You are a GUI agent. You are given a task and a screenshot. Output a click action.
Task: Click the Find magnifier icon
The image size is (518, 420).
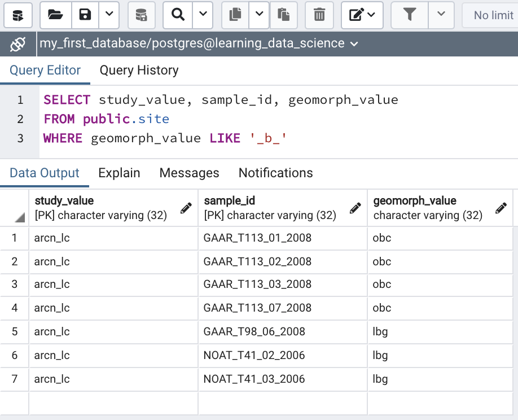click(178, 15)
